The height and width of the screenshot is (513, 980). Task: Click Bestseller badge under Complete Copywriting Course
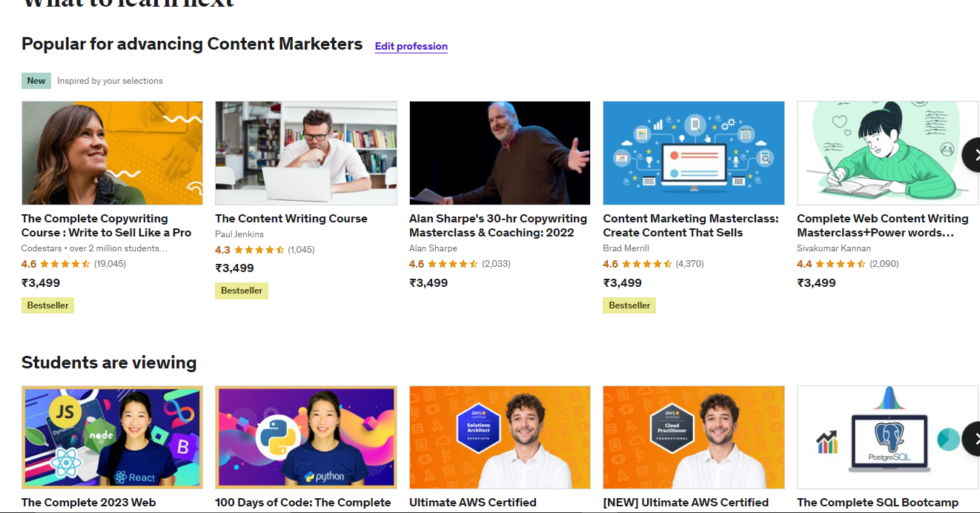click(47, 305)
